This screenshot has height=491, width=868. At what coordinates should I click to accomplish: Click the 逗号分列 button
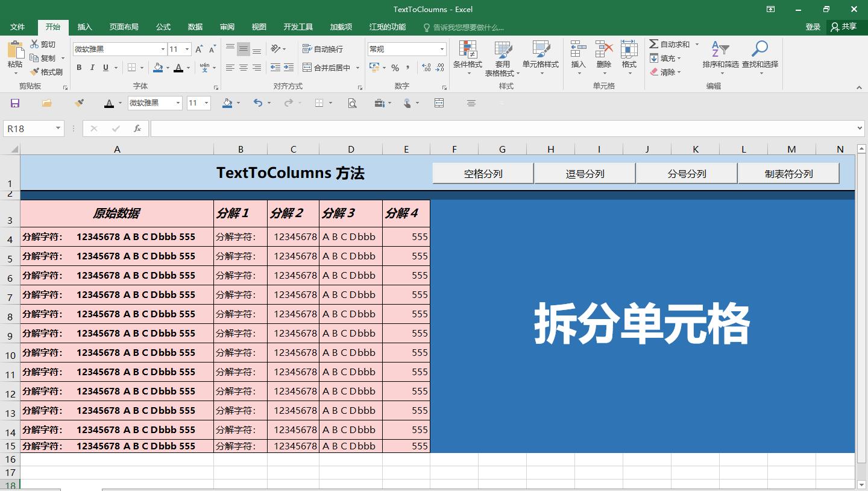click(x=584, y=173)
